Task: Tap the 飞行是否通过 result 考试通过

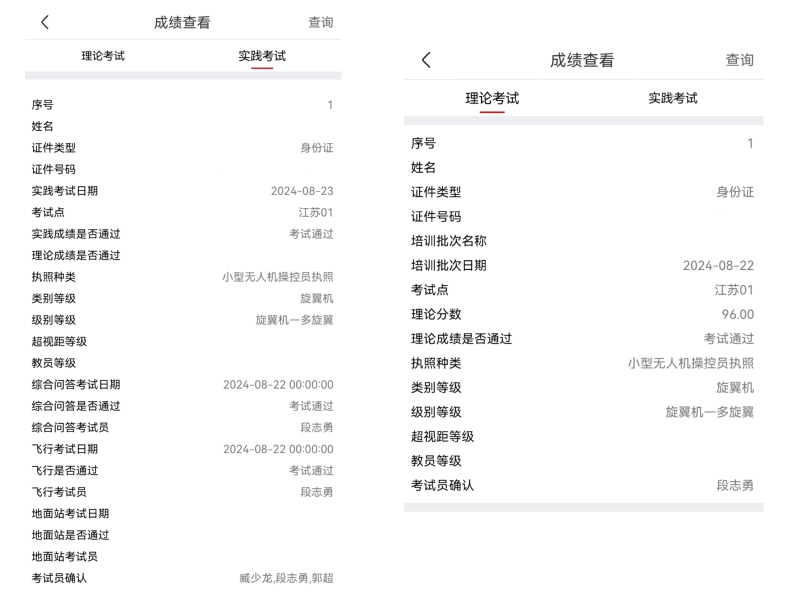Action: pos(311,471)
